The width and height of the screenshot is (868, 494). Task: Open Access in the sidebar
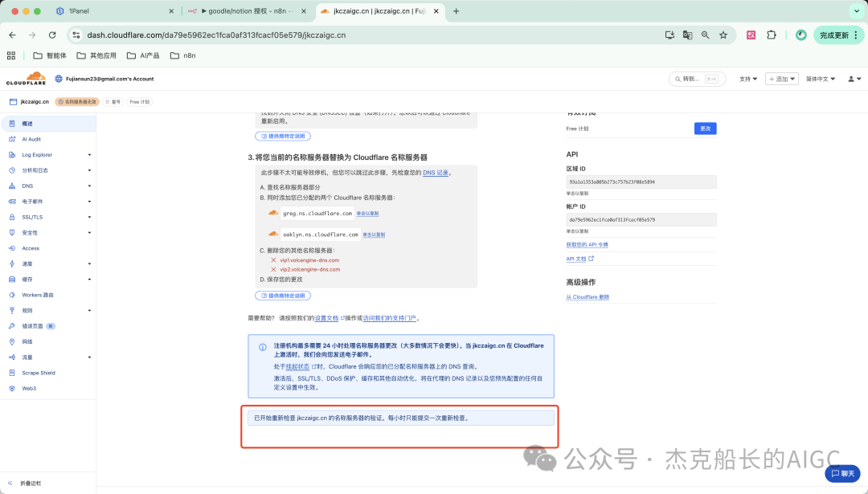(x=31, y=248)
